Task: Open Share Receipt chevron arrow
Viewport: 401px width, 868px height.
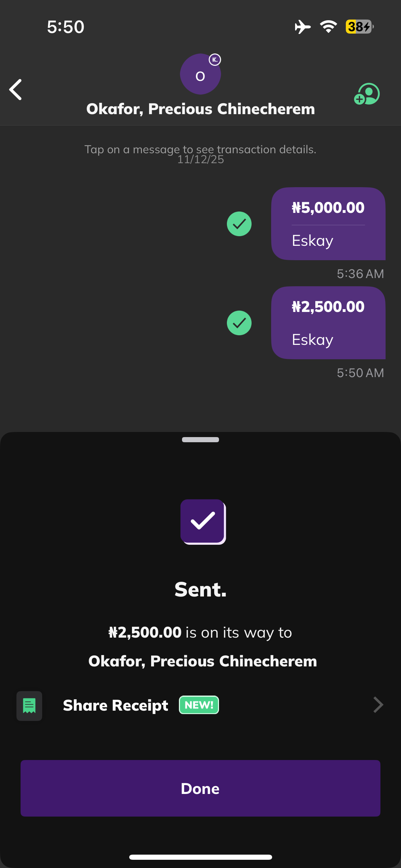Action: pos(378,705)
